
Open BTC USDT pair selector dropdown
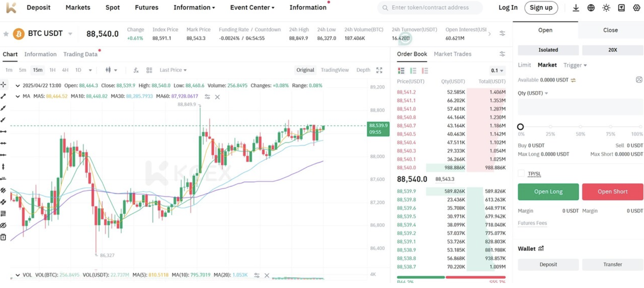tap(70, 34)
